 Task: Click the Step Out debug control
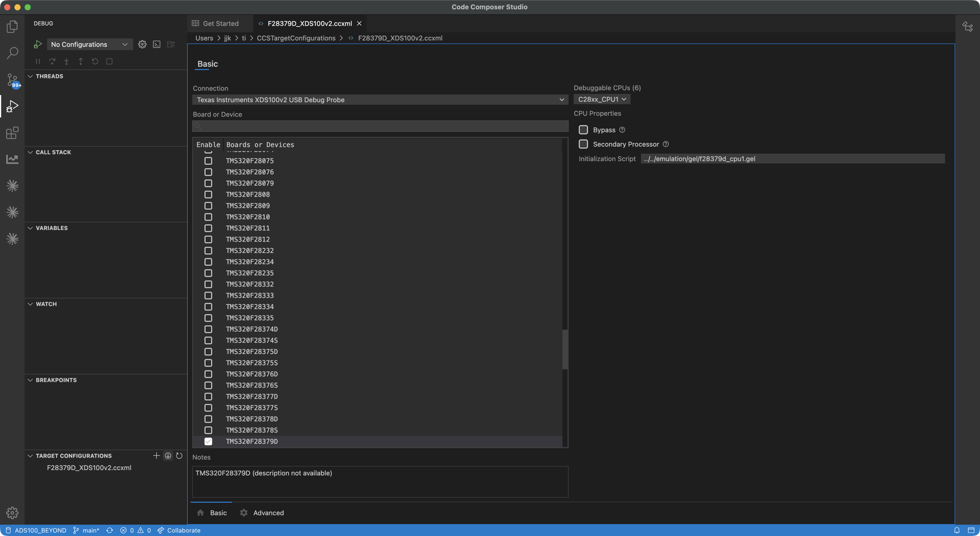[x=81, y=61]
